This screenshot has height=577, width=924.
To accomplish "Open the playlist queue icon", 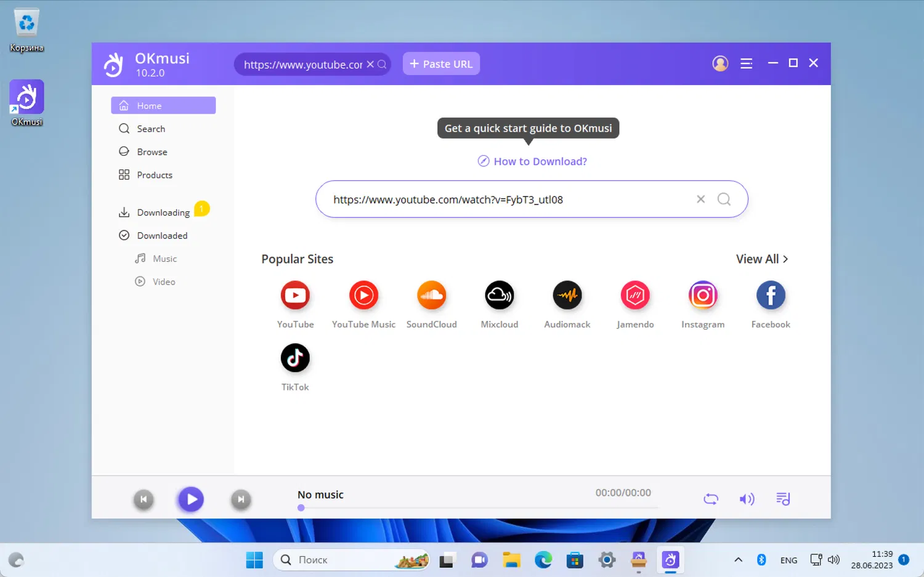I will (x=783, y=499).
